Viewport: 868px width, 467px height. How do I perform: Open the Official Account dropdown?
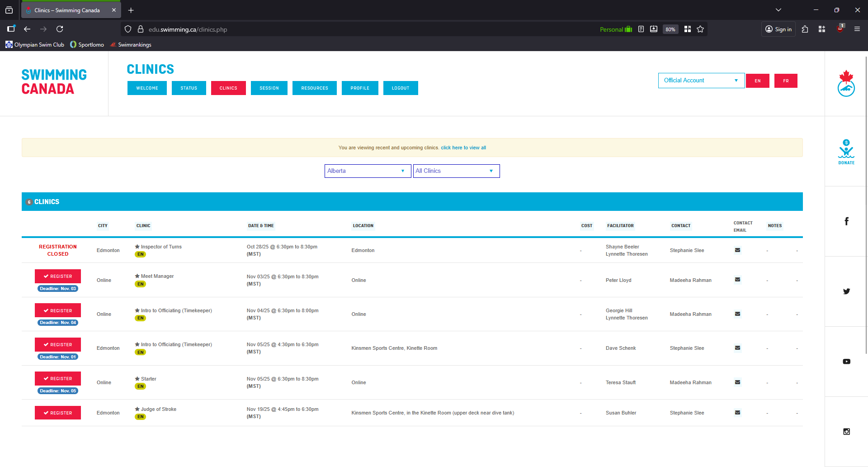(x=701, y=81)
